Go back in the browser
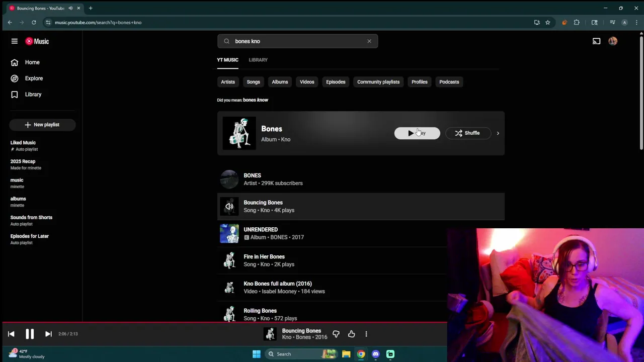This screenshot has width=644, height=362. 10,22
